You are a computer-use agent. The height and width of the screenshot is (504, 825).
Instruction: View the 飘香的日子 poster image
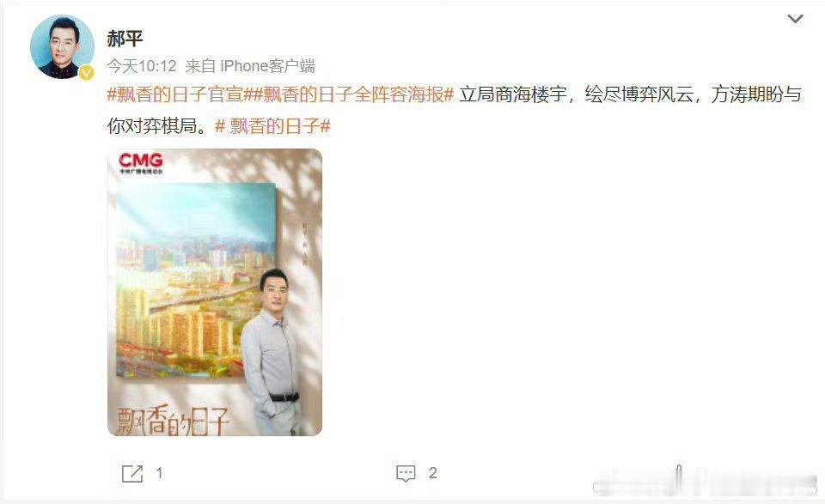tap(215, 292)
